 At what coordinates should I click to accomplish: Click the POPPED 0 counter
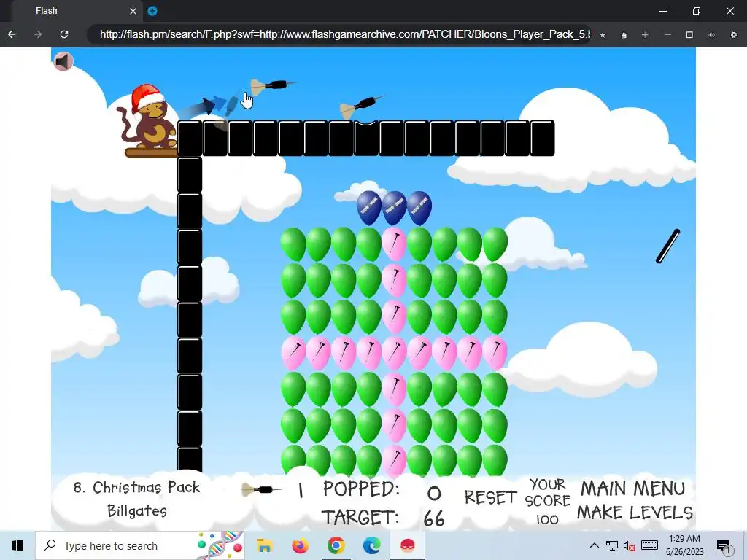(382, 490)
